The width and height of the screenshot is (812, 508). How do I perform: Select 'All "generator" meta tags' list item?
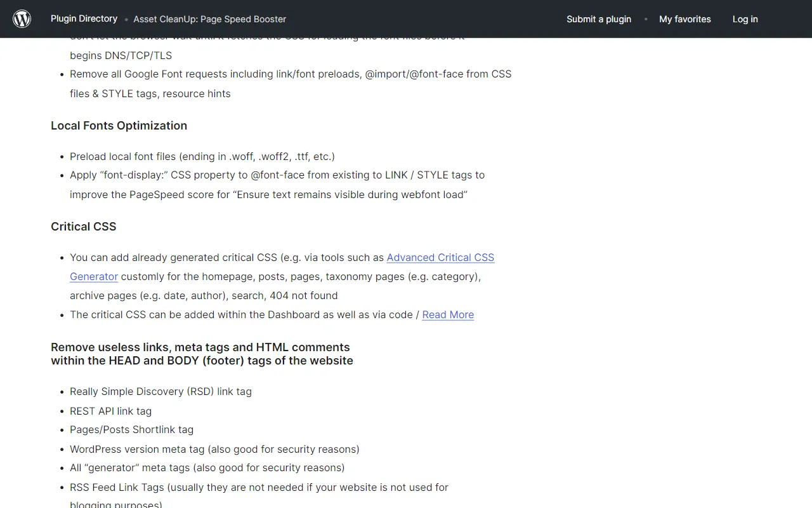[207, 467]
